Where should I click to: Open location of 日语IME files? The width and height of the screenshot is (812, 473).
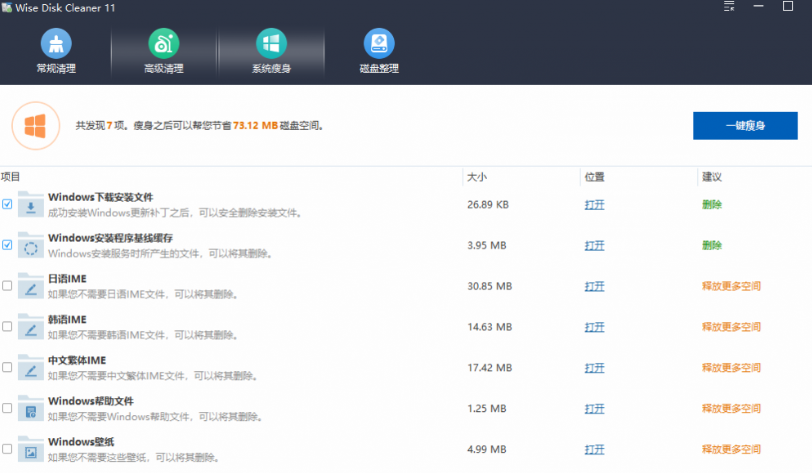594,286
